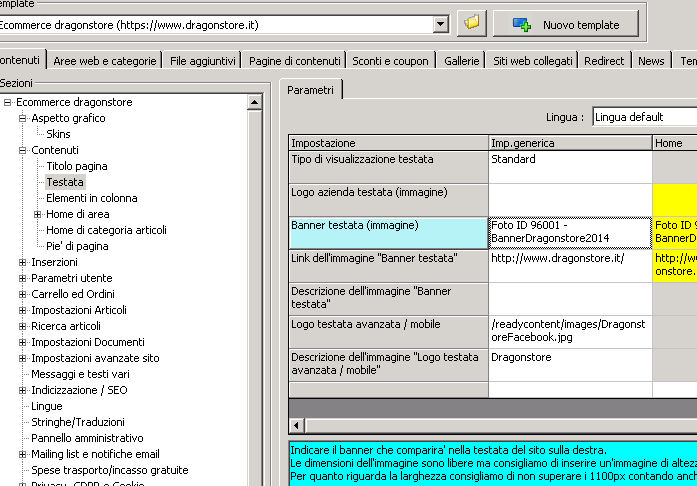697x486 pixels.
Task: Collapse the Contenuti tree node
Action: coord(22,150)
